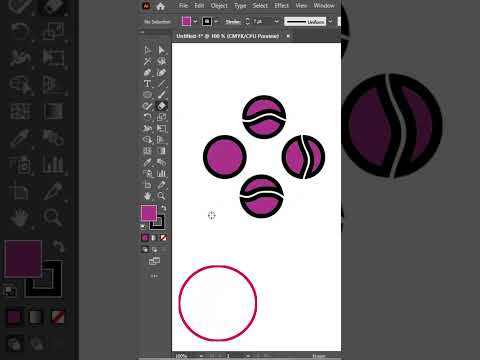The image size is (480, 360).
Task: Click the control bar black stroke swatch
Action: point(207,22)
